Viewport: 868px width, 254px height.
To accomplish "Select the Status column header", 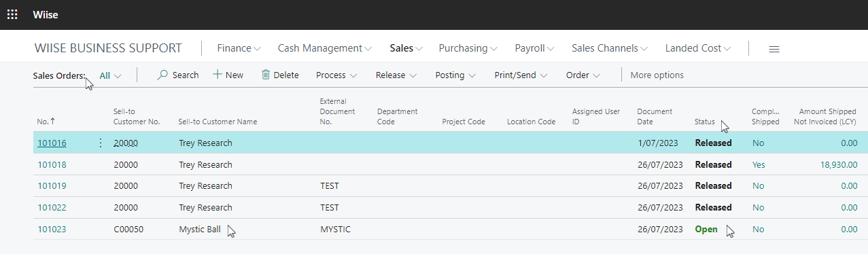I will coord(705,122).
